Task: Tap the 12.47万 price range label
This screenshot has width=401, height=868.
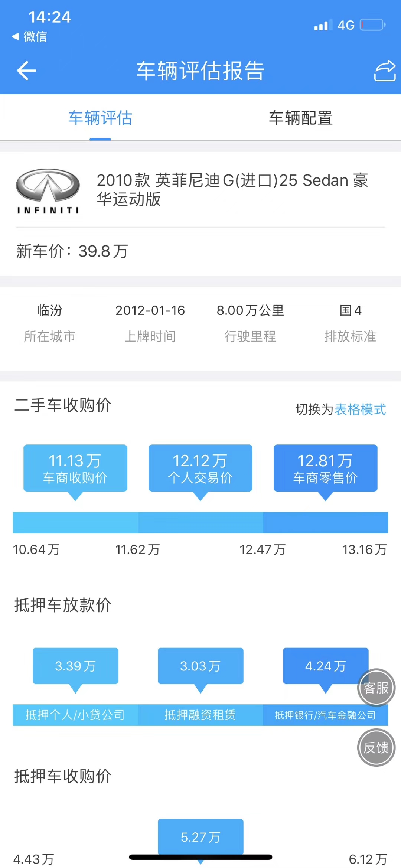Action: pos(263,550)
